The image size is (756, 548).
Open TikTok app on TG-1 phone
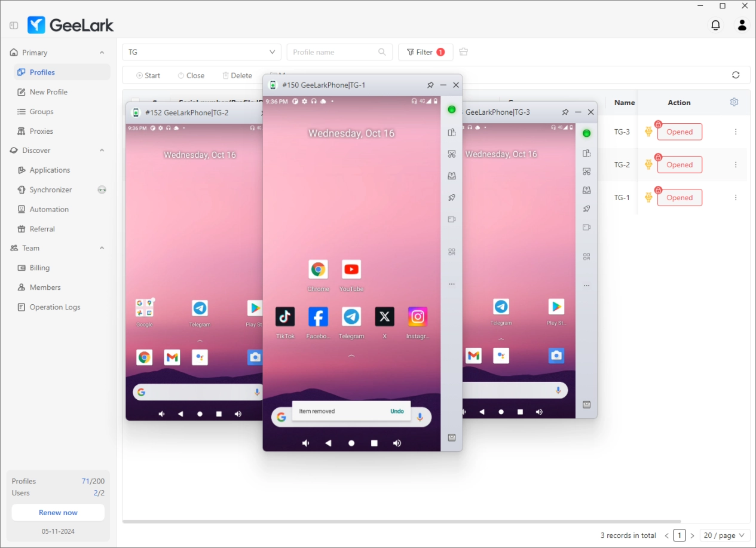point(285,317)
